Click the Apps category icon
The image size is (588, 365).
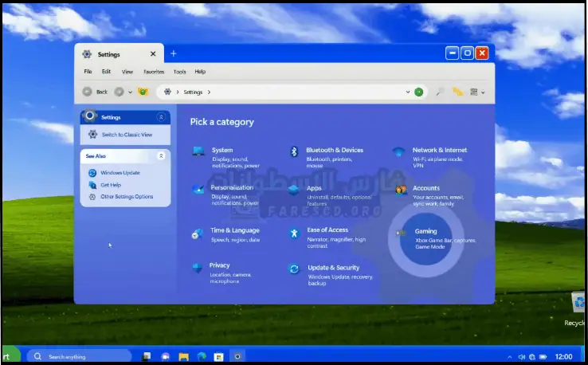294,190
